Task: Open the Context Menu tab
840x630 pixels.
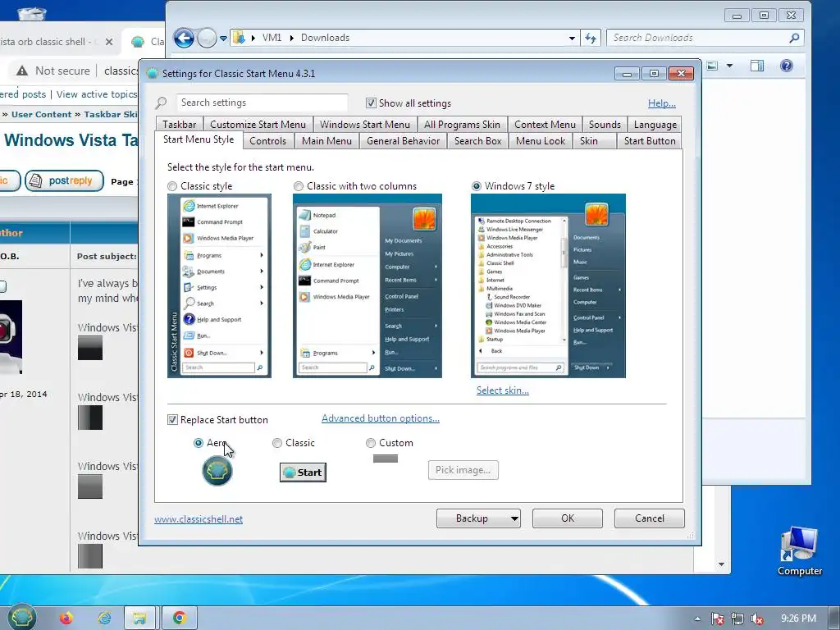Action: tap(545, 125)
